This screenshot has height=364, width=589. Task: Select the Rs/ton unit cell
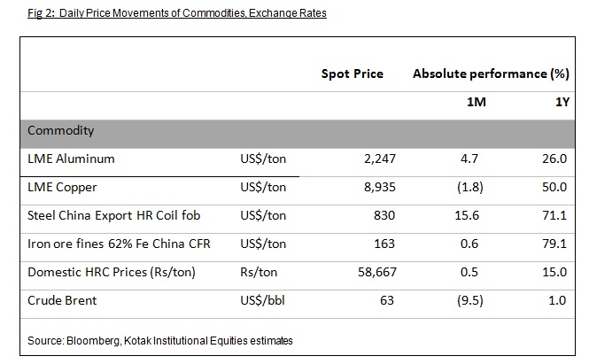[259, 272]
